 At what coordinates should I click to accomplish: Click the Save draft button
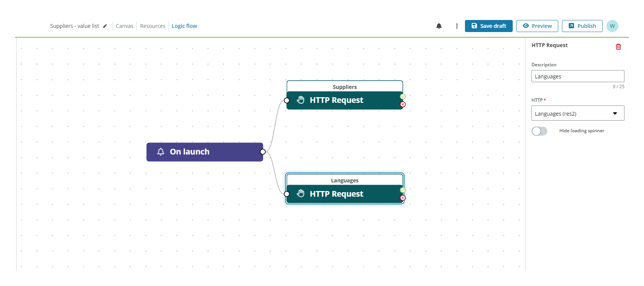(488, 26)
